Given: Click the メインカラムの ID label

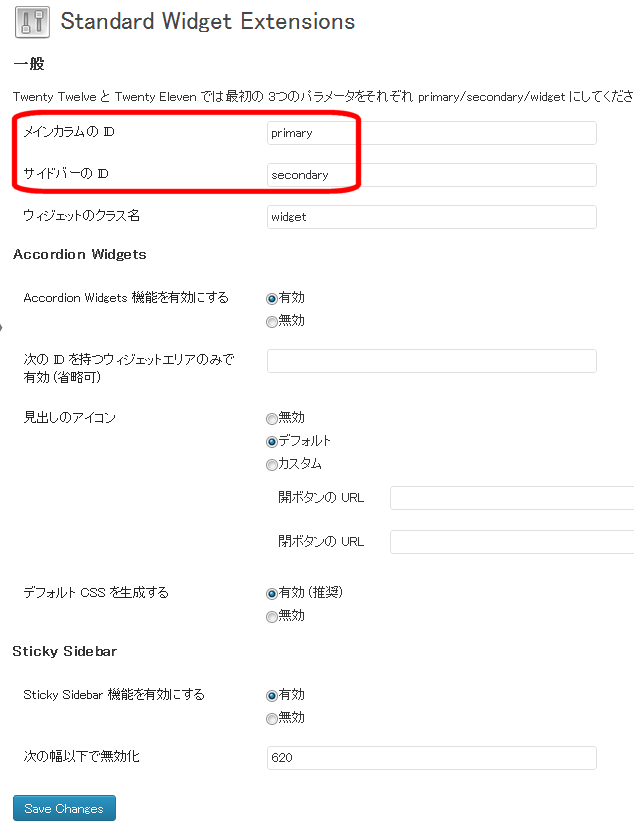Looking at the screenshot, I should coord(69,132).
